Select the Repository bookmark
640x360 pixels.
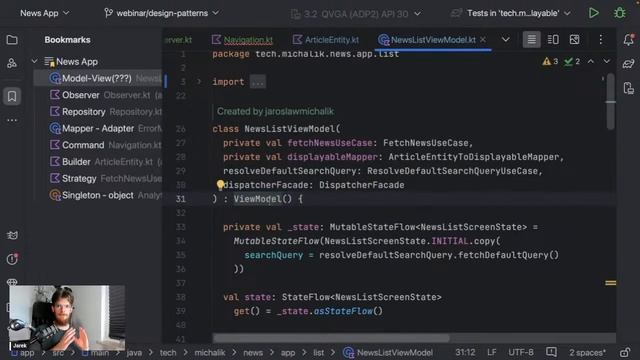tap(98, 112)
